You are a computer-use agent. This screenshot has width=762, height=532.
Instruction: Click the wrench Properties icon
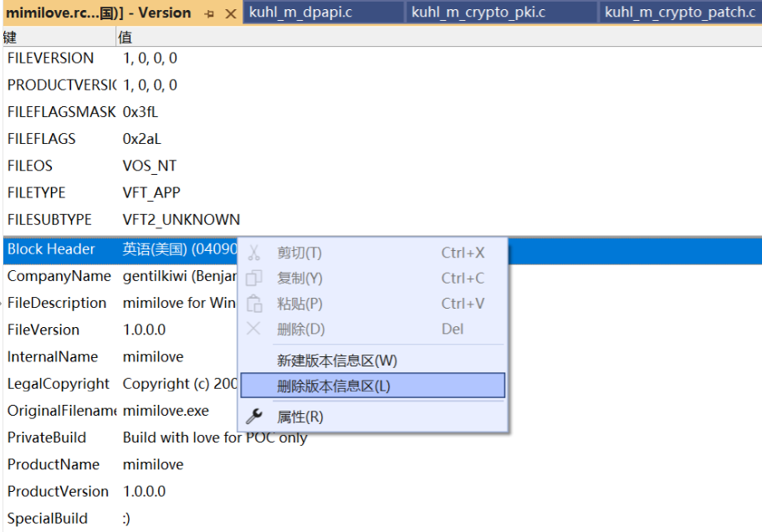click(253, 417)
